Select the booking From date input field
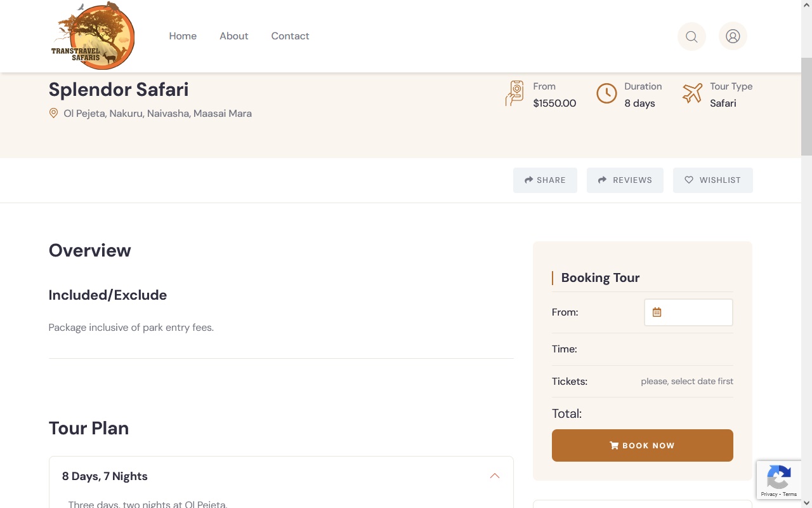This screenshot has height=508, width=812. [x=688, y=312]
